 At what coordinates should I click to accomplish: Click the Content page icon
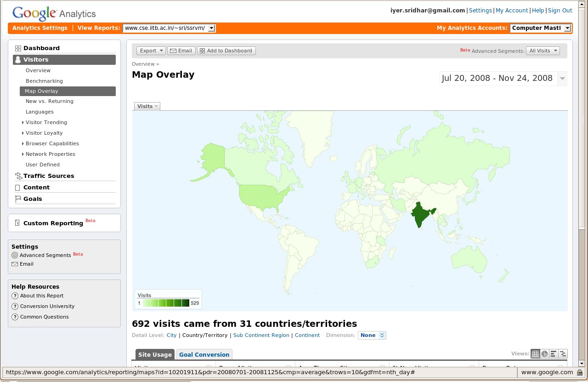[17, 188]
